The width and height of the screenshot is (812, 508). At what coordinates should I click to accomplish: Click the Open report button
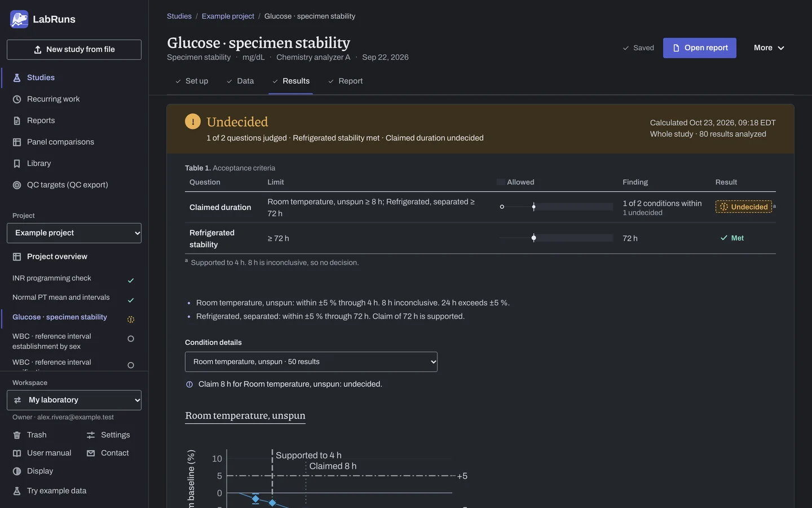pyautogui.click(x=700, y=48)
